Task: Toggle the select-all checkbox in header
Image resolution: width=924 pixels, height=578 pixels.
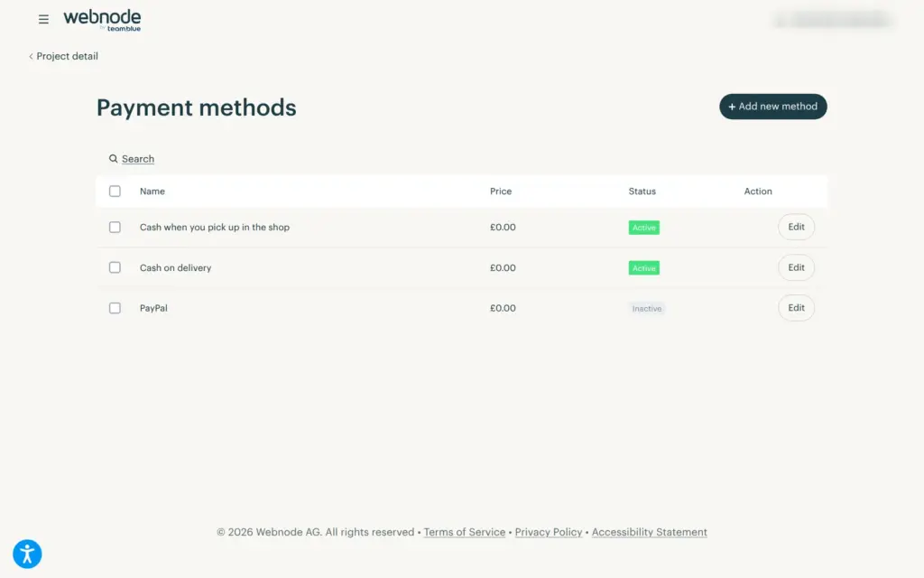Action: click(115, 191)
